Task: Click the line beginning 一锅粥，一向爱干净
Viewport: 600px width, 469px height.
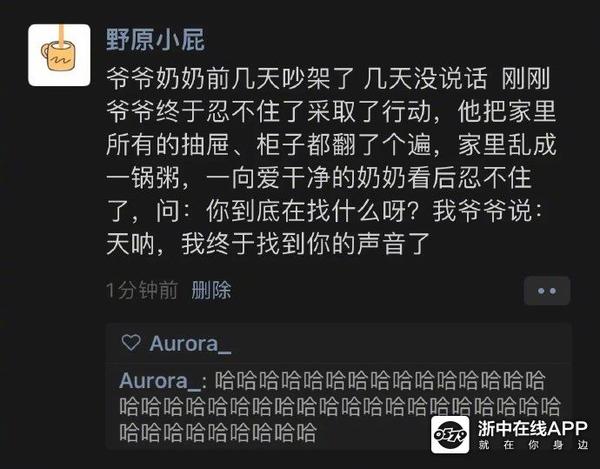Action: tap(319, 178)
